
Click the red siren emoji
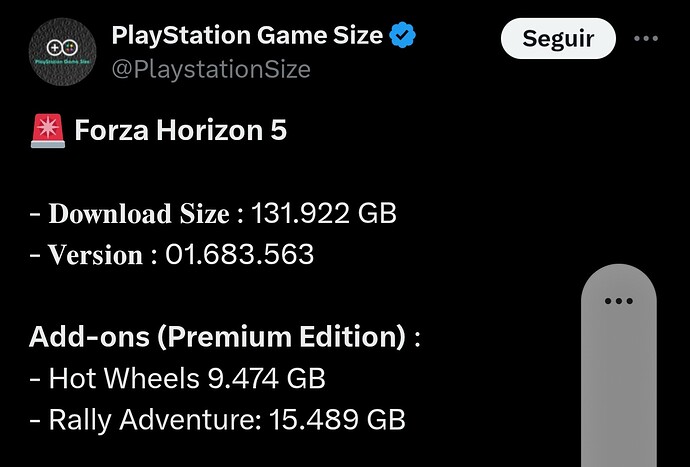47,131
